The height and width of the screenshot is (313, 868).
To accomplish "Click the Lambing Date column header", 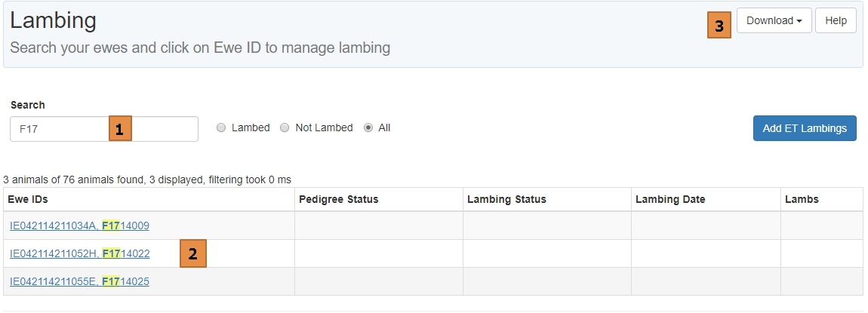I will click(670, 200).
